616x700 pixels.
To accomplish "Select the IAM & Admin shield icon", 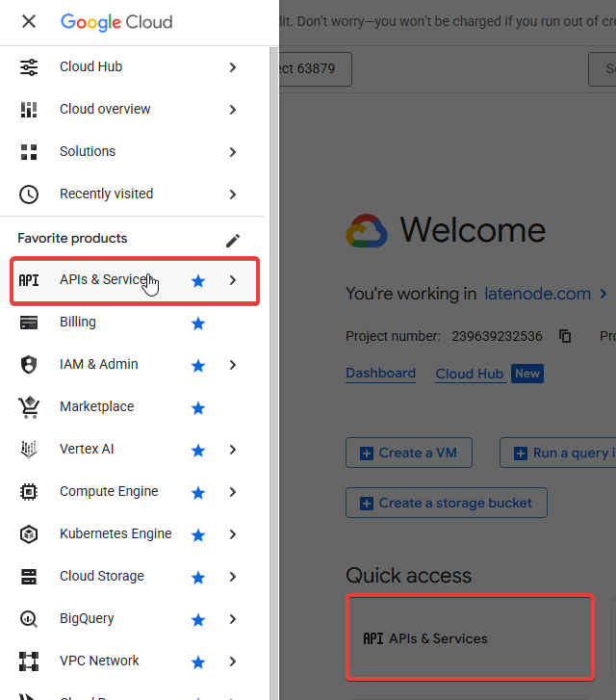I will 29,364.
